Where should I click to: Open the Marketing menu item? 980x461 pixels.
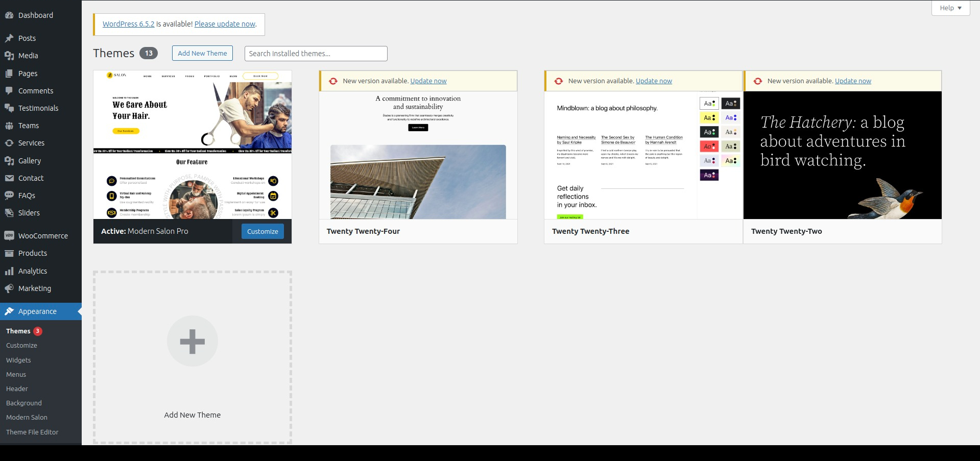41,288
